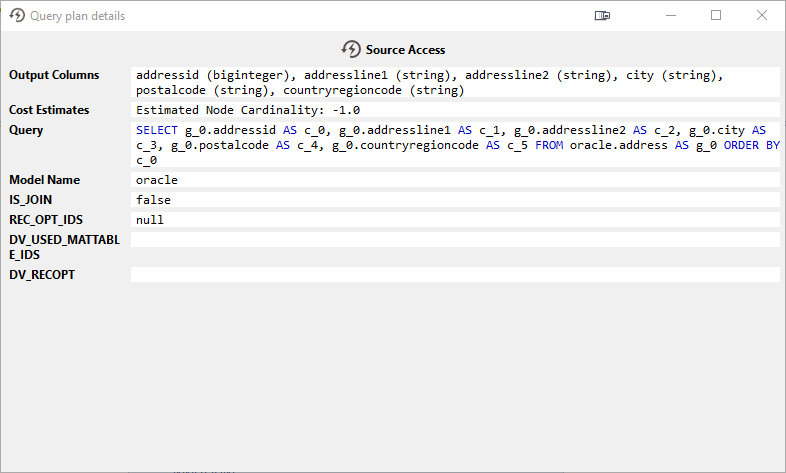Click into the SQL Query text field
The height and width of the screenshot is (473, 786).
tap(454, 145)
